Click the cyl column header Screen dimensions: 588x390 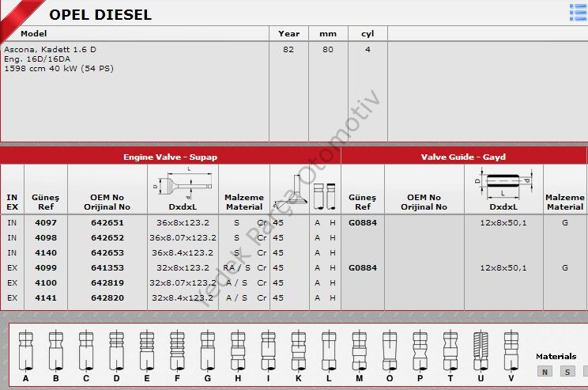pyautogui.click(x=367, y=34)
